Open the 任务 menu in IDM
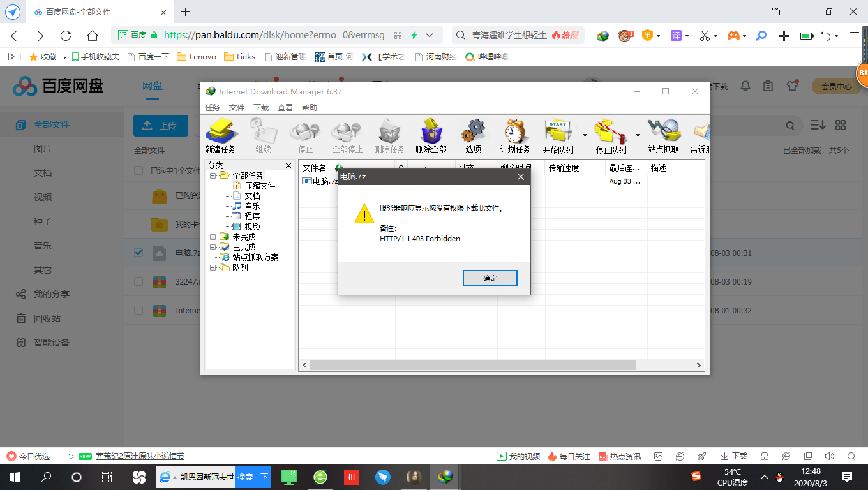868x490 pixels. point(213,108)
